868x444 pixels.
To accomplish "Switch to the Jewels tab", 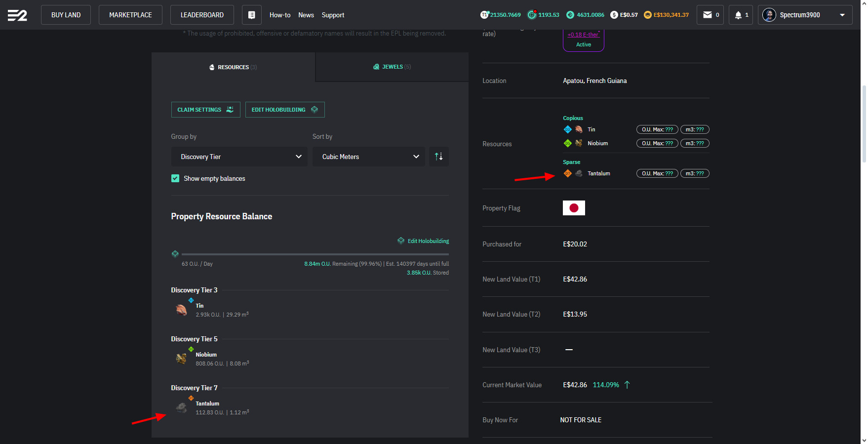I will click(x=392, y=67).
